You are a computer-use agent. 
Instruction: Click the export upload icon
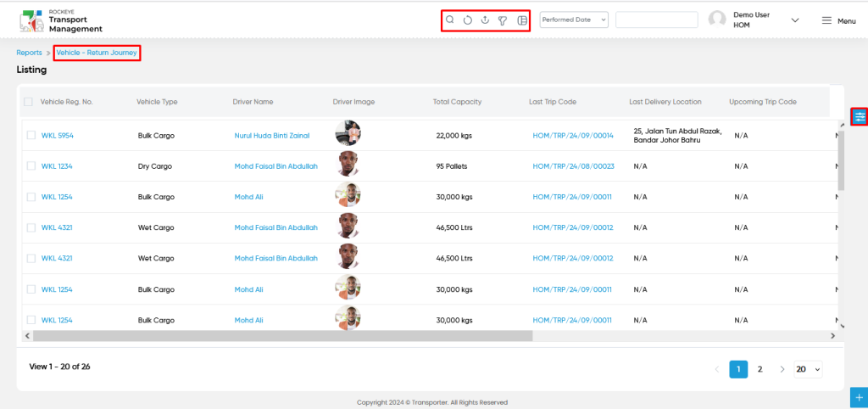click(x=485, y=20)
